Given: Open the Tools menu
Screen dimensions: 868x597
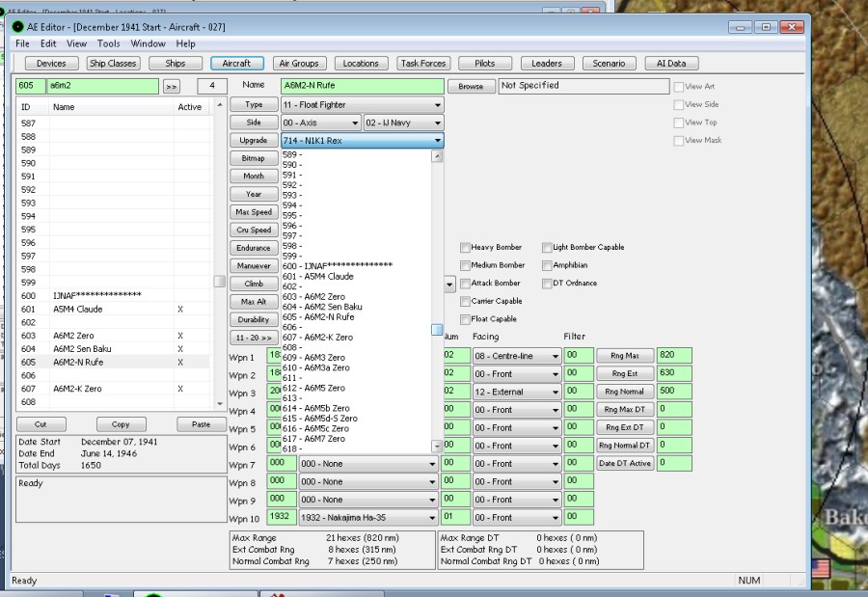Looking at the screenshot, I should tap(108, 43).
